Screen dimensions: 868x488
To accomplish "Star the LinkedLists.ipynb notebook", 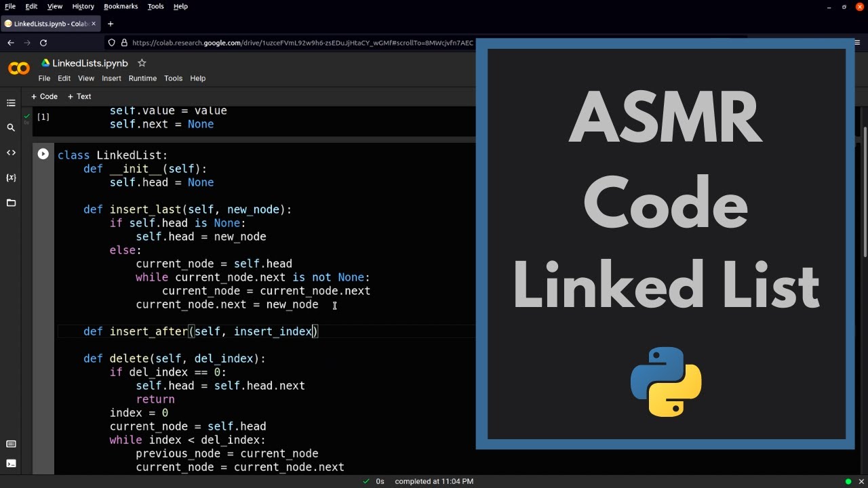I will 142,63.
